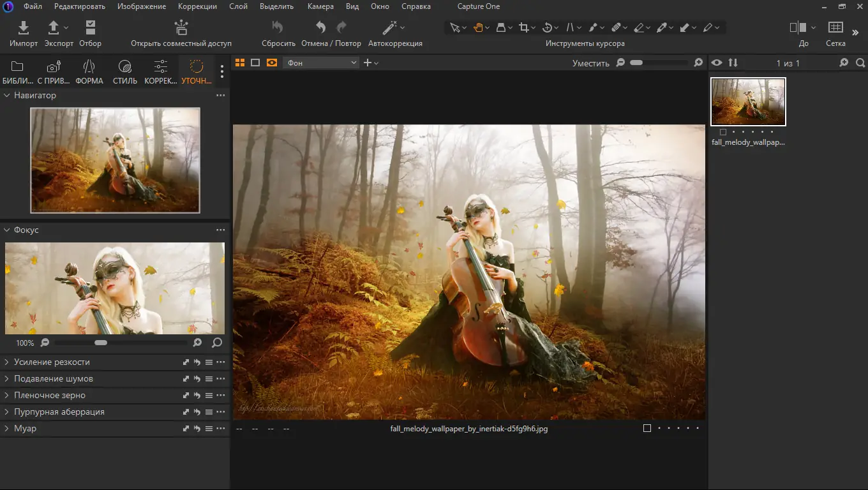Select the Crop cursor tool

click(x=524, y=27)
